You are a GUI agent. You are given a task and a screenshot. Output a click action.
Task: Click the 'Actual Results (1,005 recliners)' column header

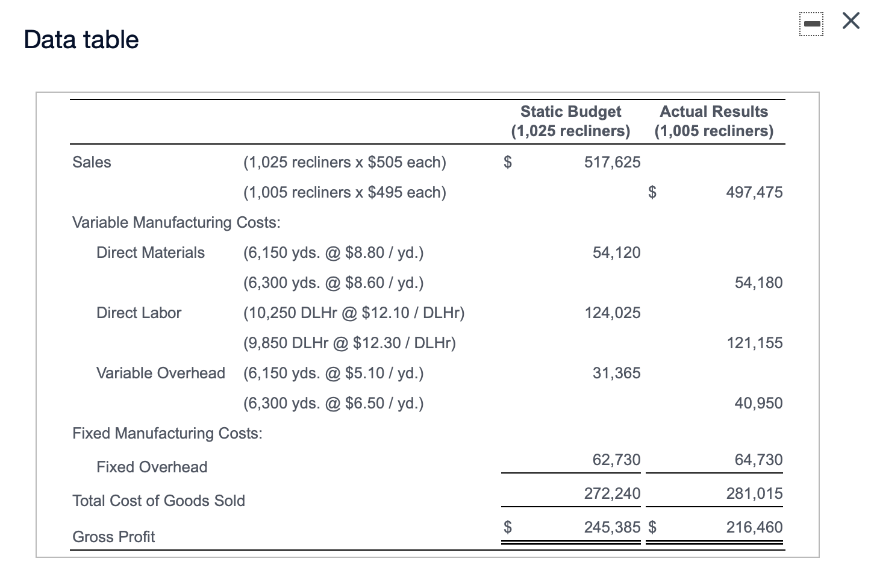click(x=714, y=121)
